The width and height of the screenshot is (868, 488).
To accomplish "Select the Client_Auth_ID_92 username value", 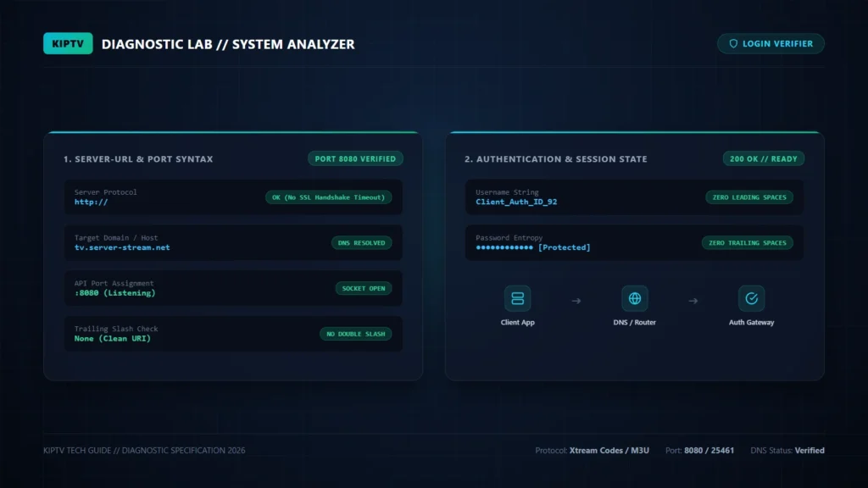I will pos(516,202).
